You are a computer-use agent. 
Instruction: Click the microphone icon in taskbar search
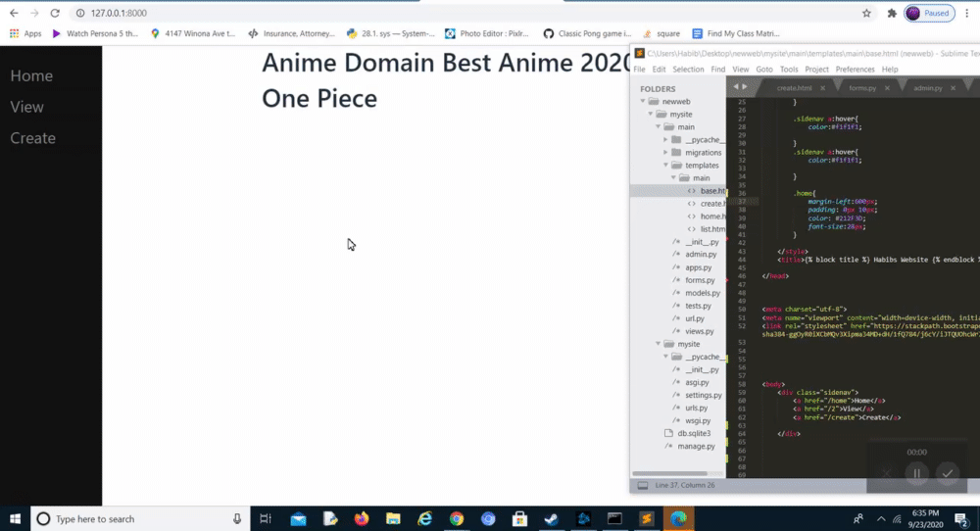237,518
